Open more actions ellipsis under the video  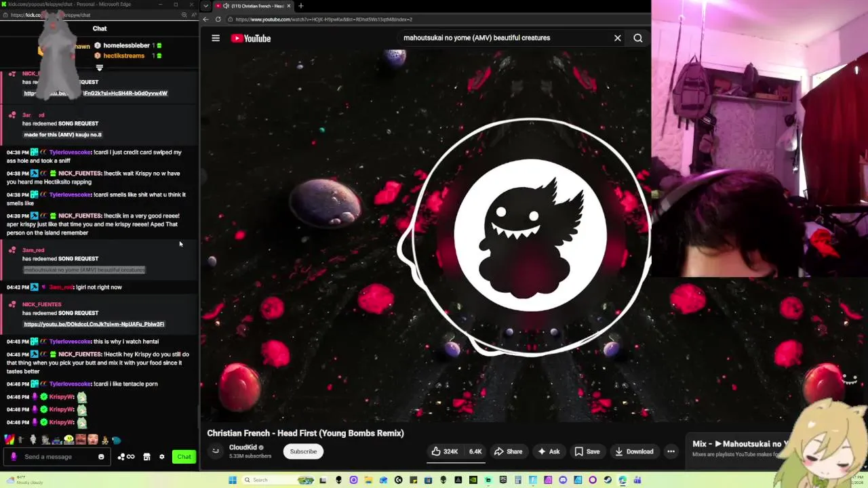click(671, 451)
